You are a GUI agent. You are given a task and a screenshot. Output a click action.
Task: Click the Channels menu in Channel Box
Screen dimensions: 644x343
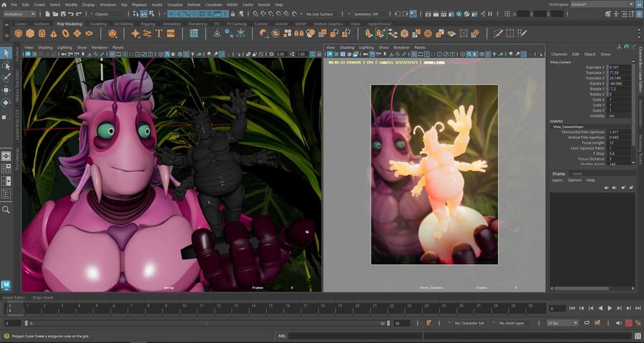(559, 54)
